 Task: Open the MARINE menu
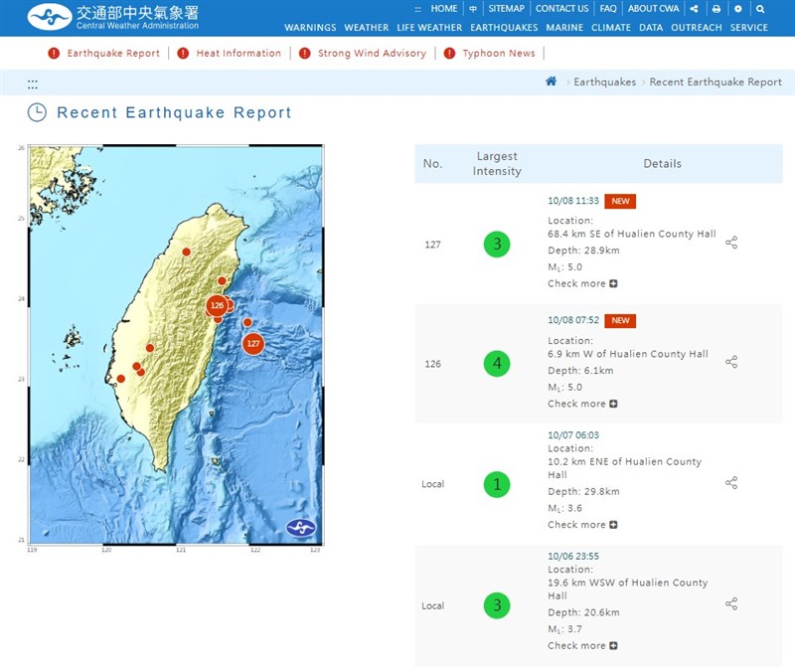[564, 28]
